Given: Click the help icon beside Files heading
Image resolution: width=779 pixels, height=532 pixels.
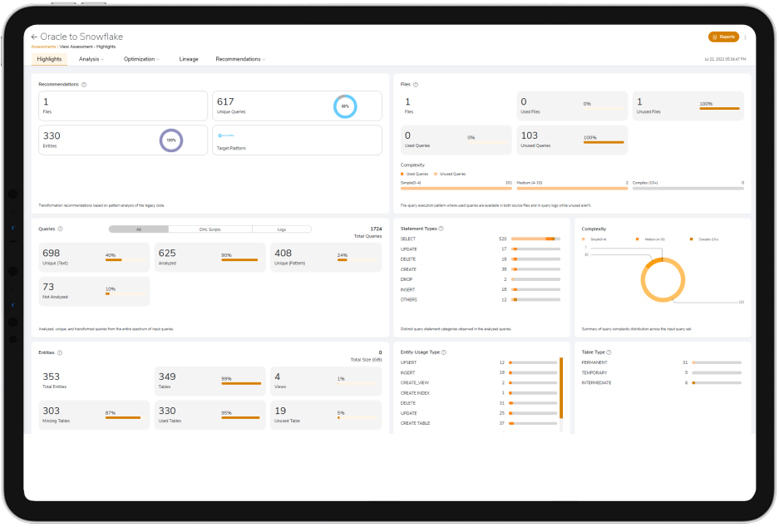Looking at the screenshot, I should pyautogui.click(x=416, y=84).
